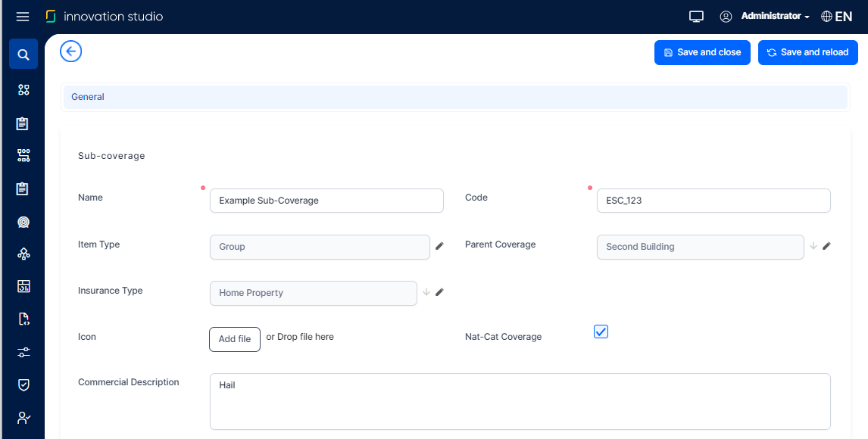Click the monitor display icon in header
This screenshot has height=439, width=868.
tap(696, 17)
